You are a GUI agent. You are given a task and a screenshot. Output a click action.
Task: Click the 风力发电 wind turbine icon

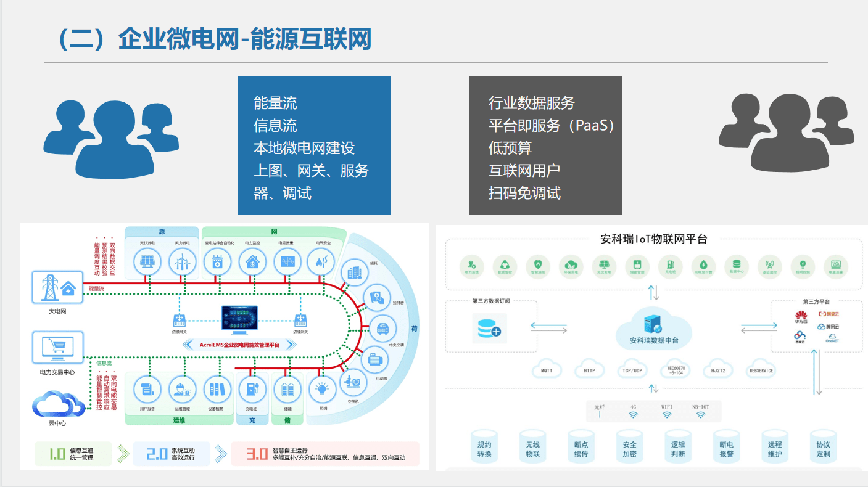[183, 261]
